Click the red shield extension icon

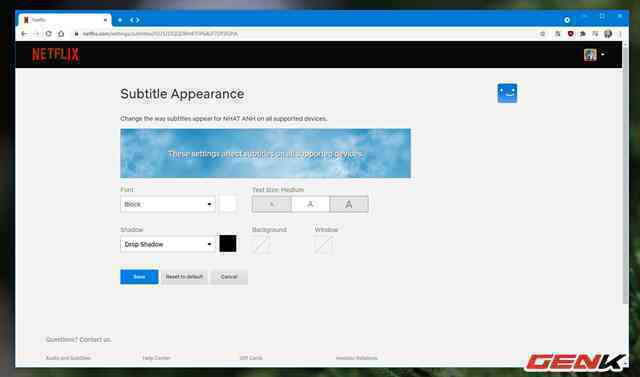click(x=570, y=34)
